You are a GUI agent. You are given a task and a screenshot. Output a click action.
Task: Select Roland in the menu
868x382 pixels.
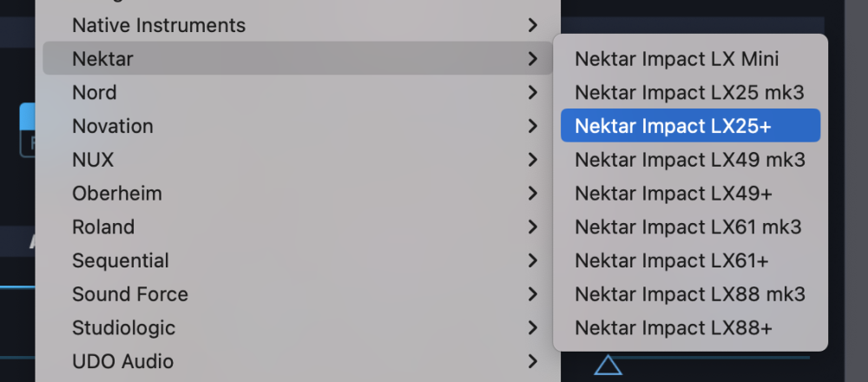(x=103, y=227)
